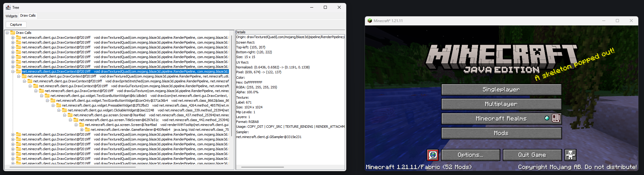
Task: Click 'RGBA: (255, 255, 255, 255)' line
Action: 256,87
